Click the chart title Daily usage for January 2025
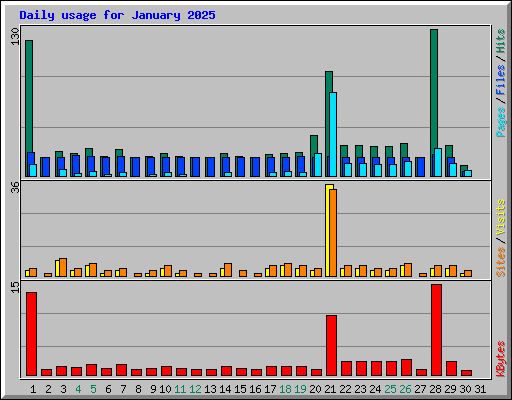 pyautogui.click(x=117, y=15)
